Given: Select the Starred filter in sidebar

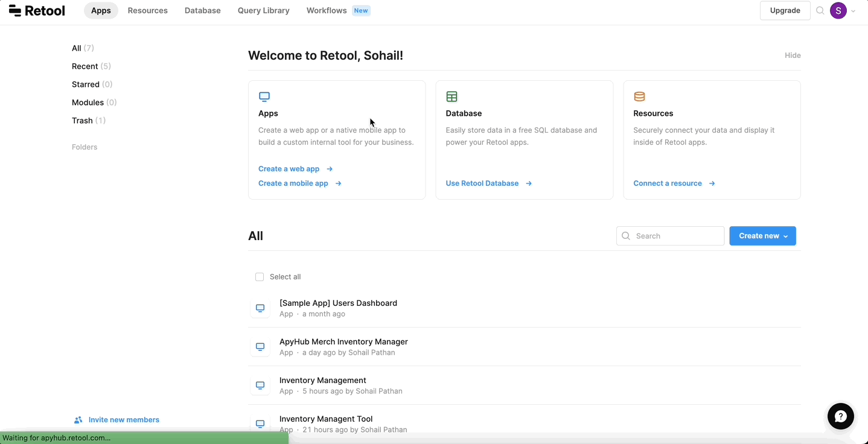Looking at the screenshot, I should (x=92, y=84).
